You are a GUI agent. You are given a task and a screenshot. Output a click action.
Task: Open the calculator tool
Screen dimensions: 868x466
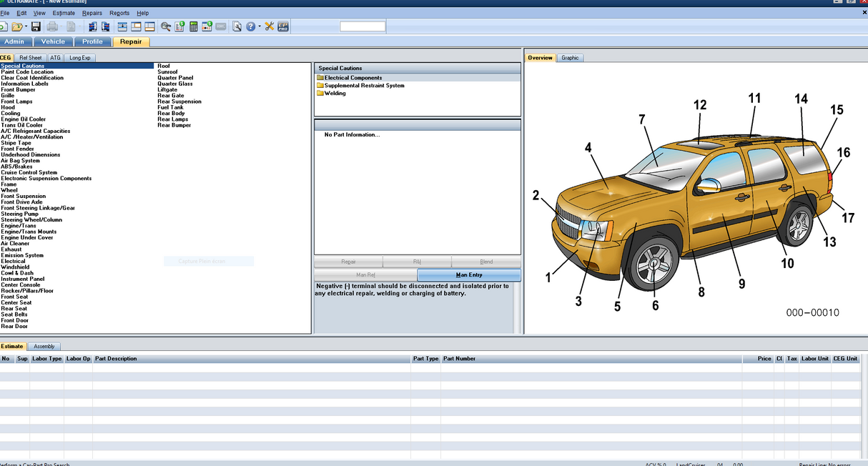pyautogui.click(x=193, y=26)
